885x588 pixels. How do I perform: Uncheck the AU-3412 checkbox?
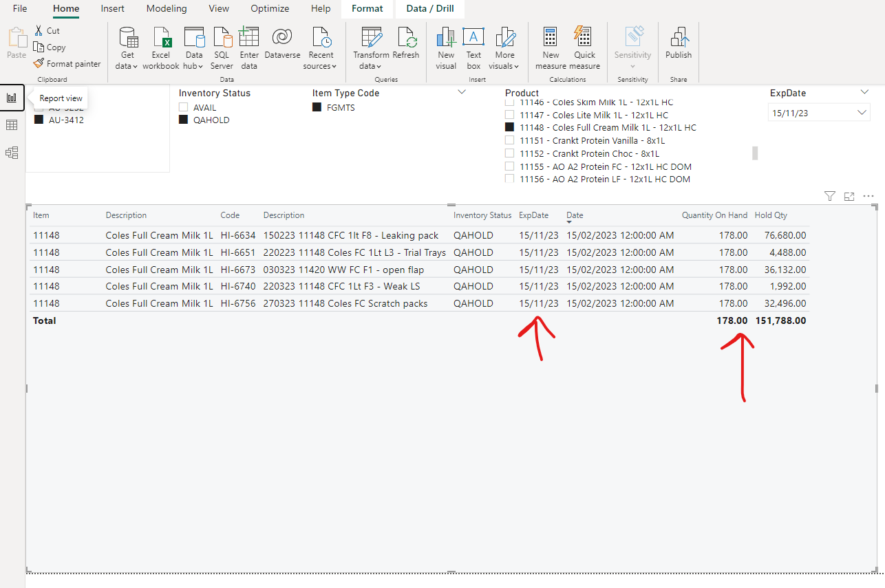click(x=39, y=120)
